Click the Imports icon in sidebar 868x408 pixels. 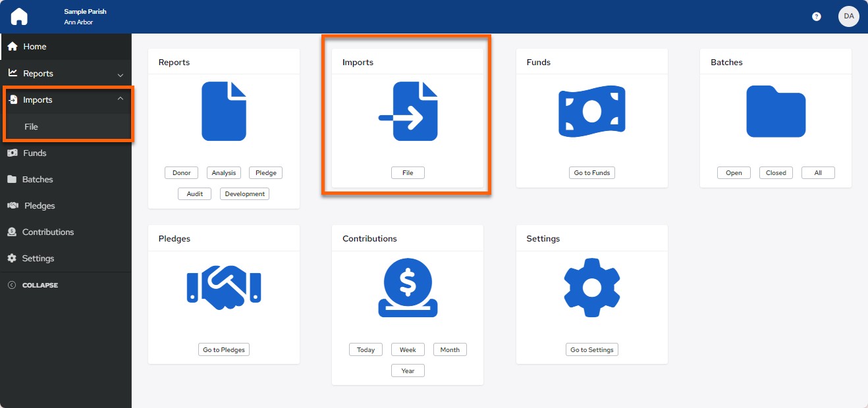(13, 100)
